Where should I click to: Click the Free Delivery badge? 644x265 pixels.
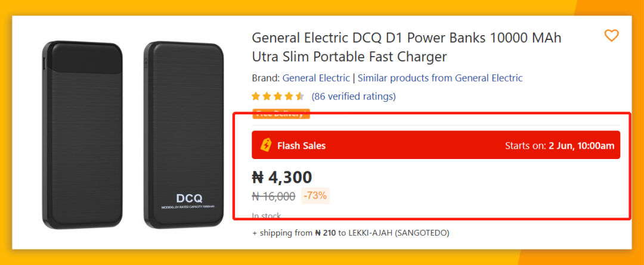tap(281, 114)
